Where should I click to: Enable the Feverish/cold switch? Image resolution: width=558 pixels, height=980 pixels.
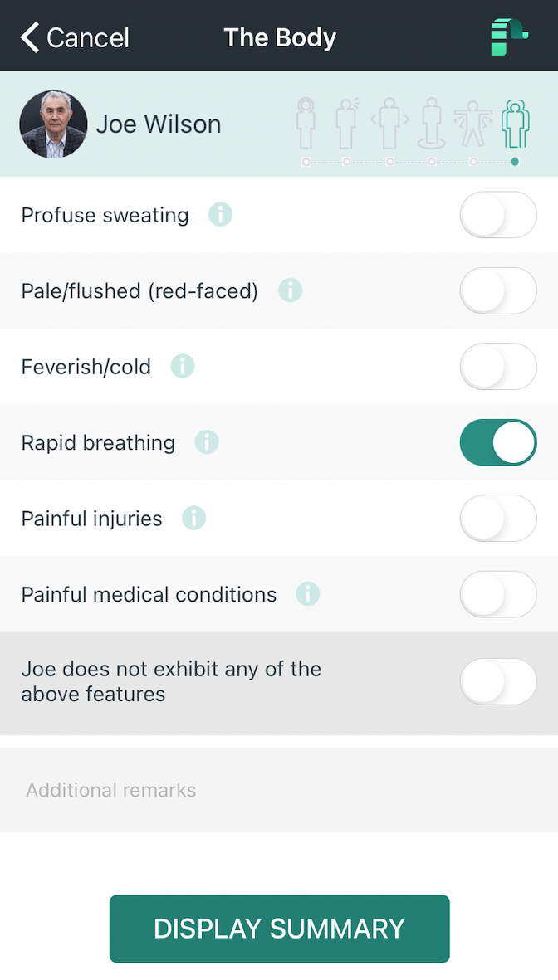[498, 366]
